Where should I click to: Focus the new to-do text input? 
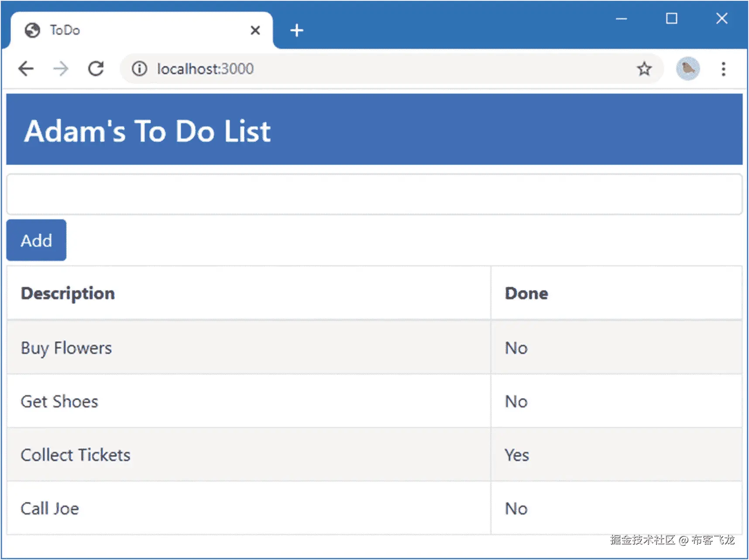coord(374,195)
